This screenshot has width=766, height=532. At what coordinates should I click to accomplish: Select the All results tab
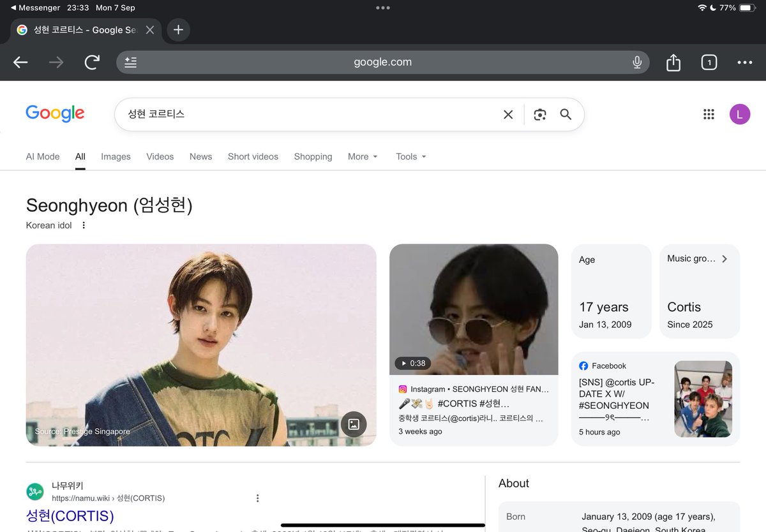80,156
